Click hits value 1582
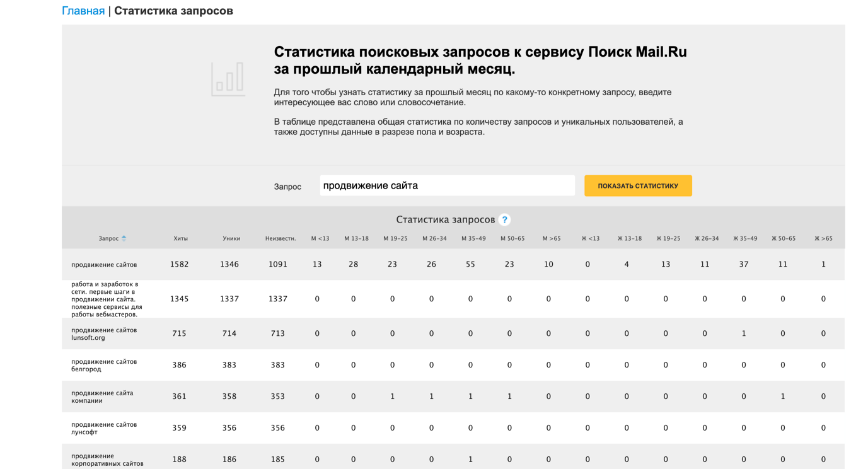 click(179, 264)
